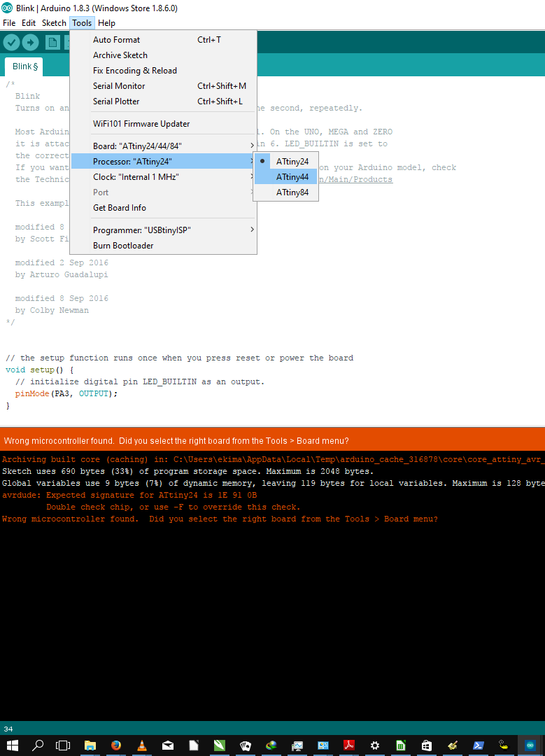Open Microsoft Store from taskbar
This screenshot has height=756, width=545.
pos(427,745)
